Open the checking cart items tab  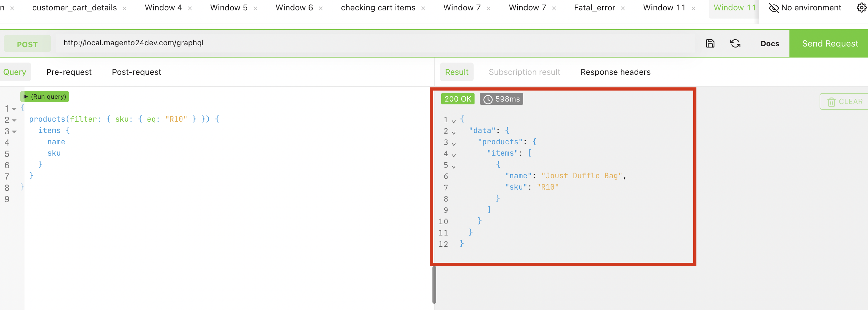click(x=378, y=8)
